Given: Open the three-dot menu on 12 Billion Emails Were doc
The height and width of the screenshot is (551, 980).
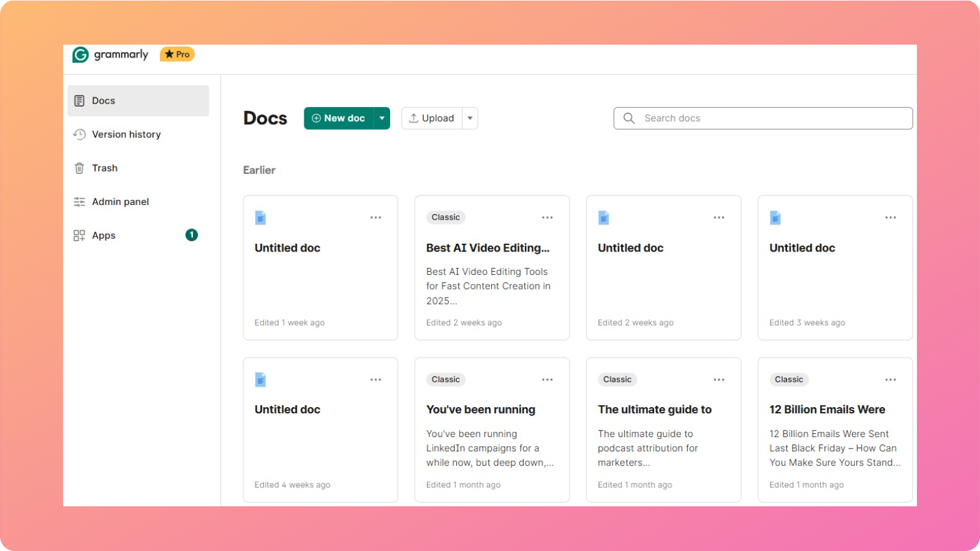Looking at the screenshot, I should (x=891, y=380).
